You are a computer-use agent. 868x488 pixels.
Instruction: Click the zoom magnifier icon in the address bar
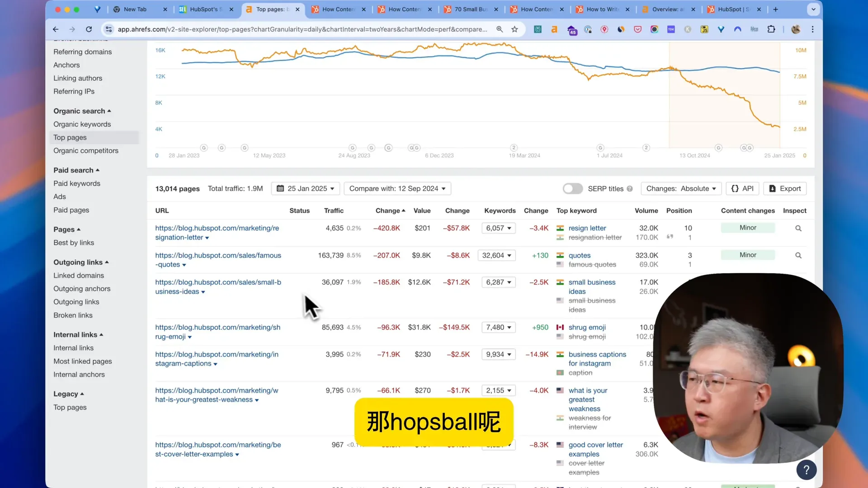coord(500,29)
